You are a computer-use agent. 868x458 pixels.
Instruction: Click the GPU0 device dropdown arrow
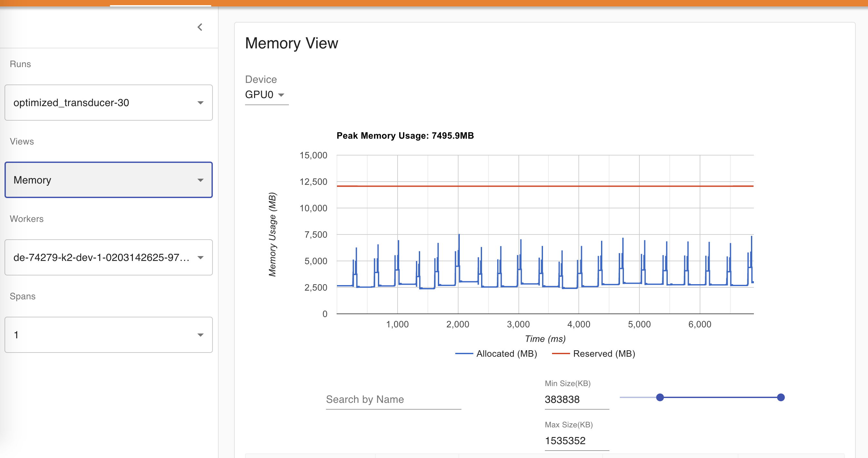(281, 95)
